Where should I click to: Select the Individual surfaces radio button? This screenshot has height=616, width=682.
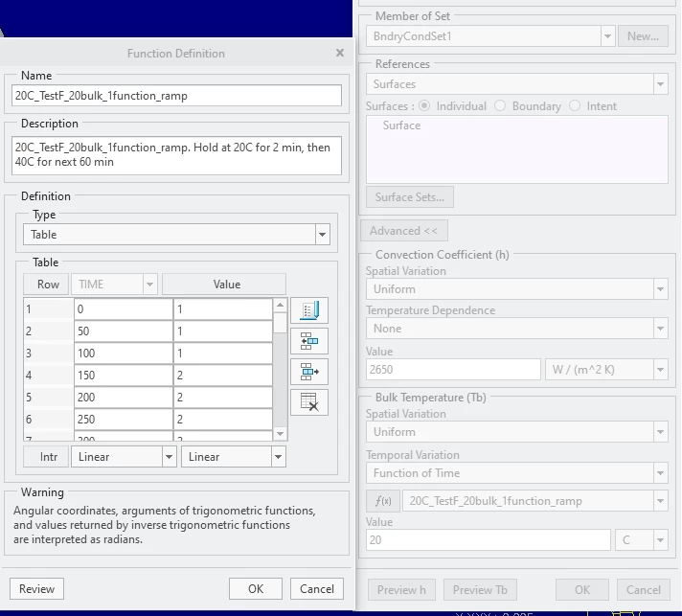pyautogui.click(x=424, y=105)
